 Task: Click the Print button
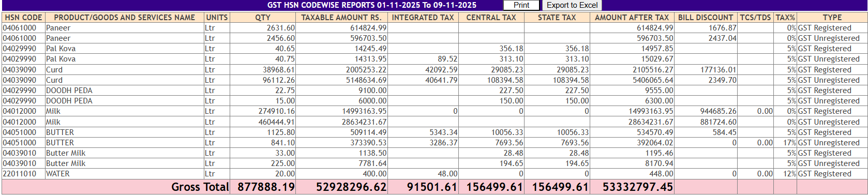point(521,5)
